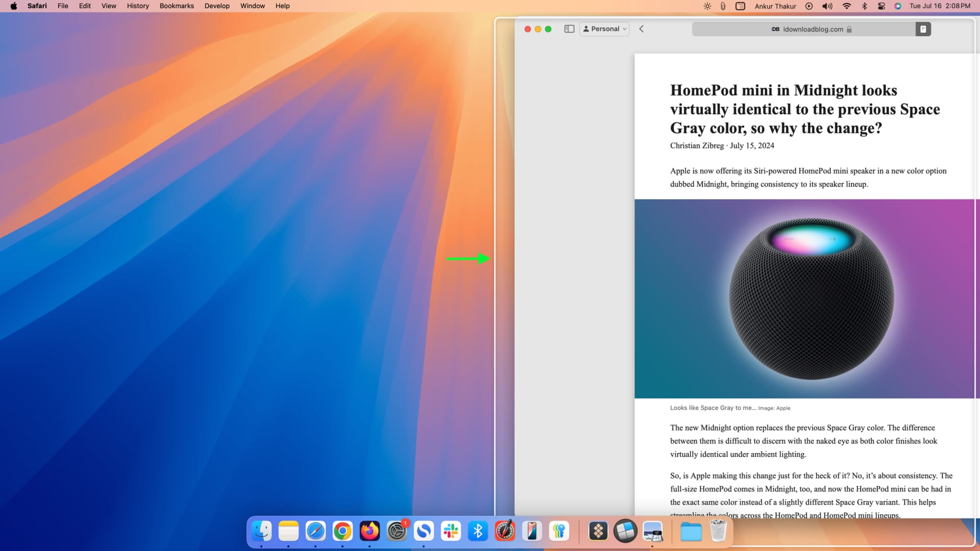980x551 pixels.
Task: Open the Bookmarks menu
Action: tap(176, 6)
